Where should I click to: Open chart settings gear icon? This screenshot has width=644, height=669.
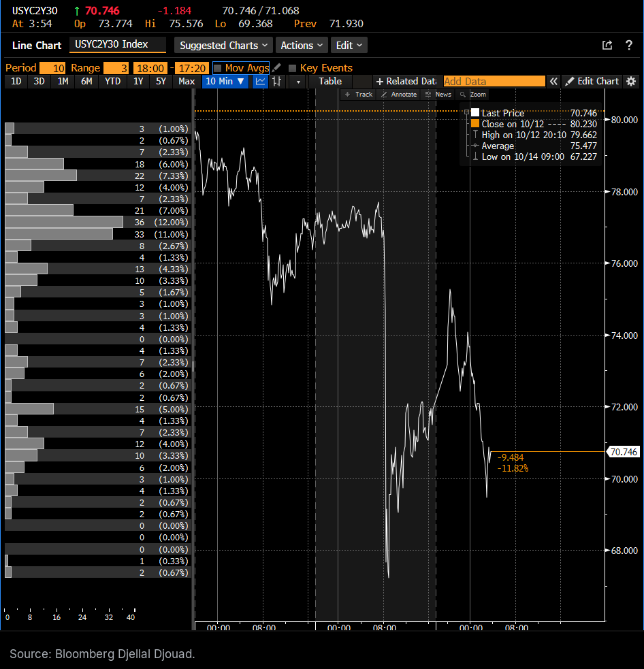tap(631, 82)
